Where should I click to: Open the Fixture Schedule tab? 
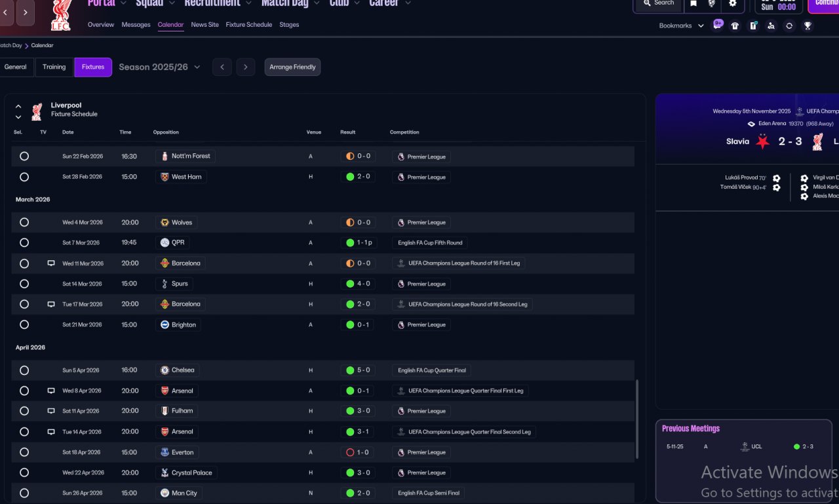[x=249, y=25]
